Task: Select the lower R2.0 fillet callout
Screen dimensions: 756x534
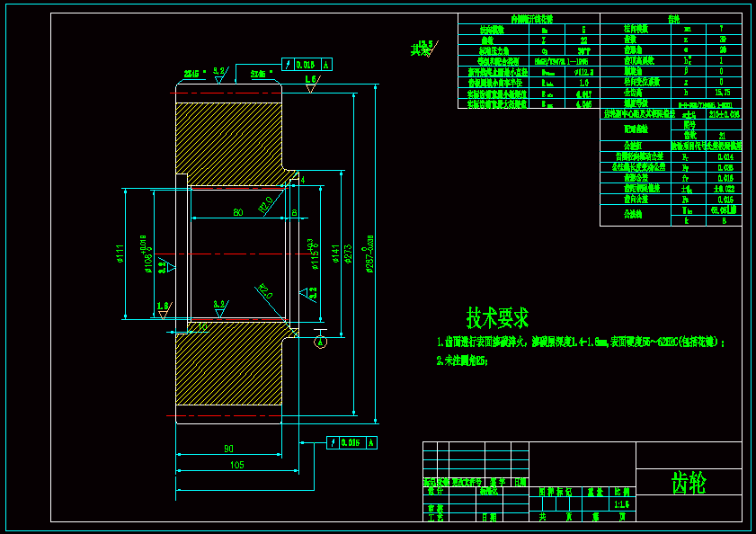Action: (x=265, y=291)
